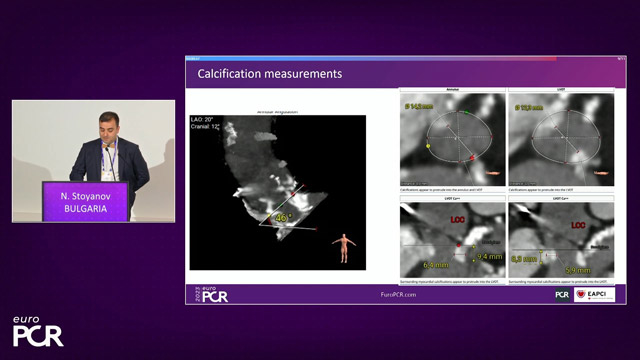The image size is (640, 360).
Task: Open the 3D aortic reconstruction image
Action: [278, 192]
